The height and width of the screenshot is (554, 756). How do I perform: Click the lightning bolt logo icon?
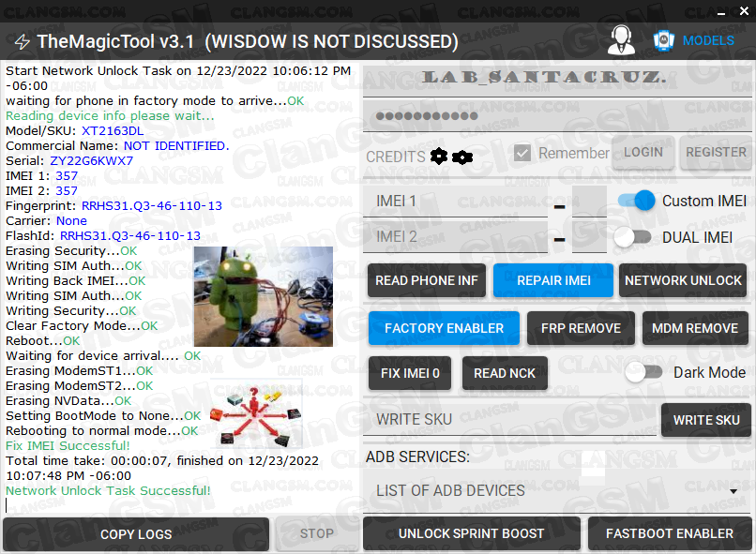click(x=23, y=42)
